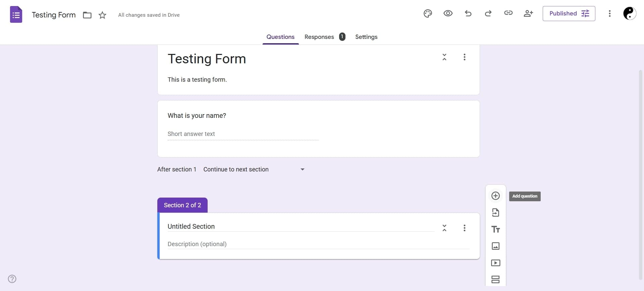Switch to the Responses tab
This screenshot has width=644, height=291.
[319, 37]
